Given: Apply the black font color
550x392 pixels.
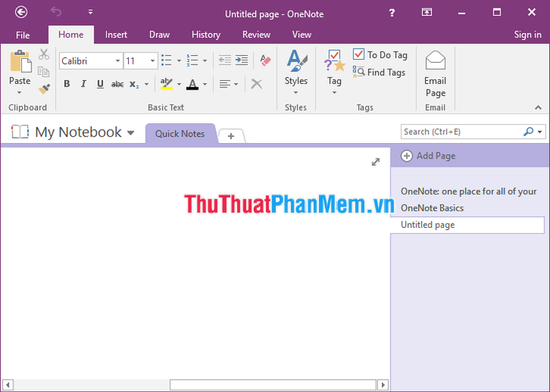Looking at the screenshot, I should click(x=192, y=84).
